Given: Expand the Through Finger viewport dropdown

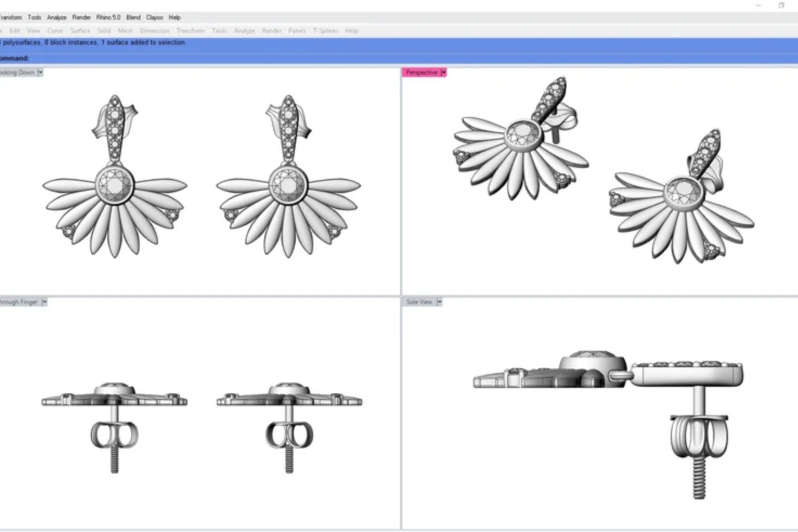Looking at the screenshot, I should tap(44, 302).
